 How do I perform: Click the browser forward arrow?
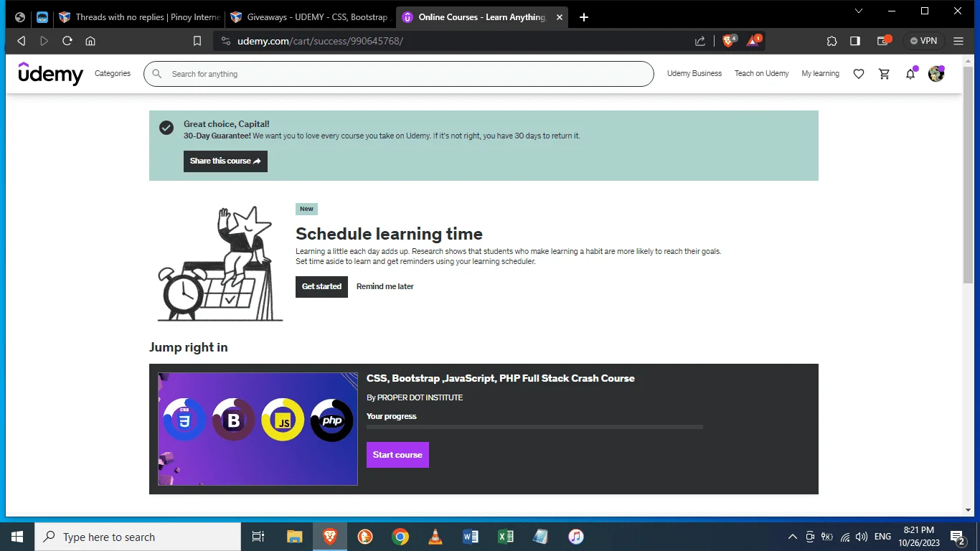point(44,41)
